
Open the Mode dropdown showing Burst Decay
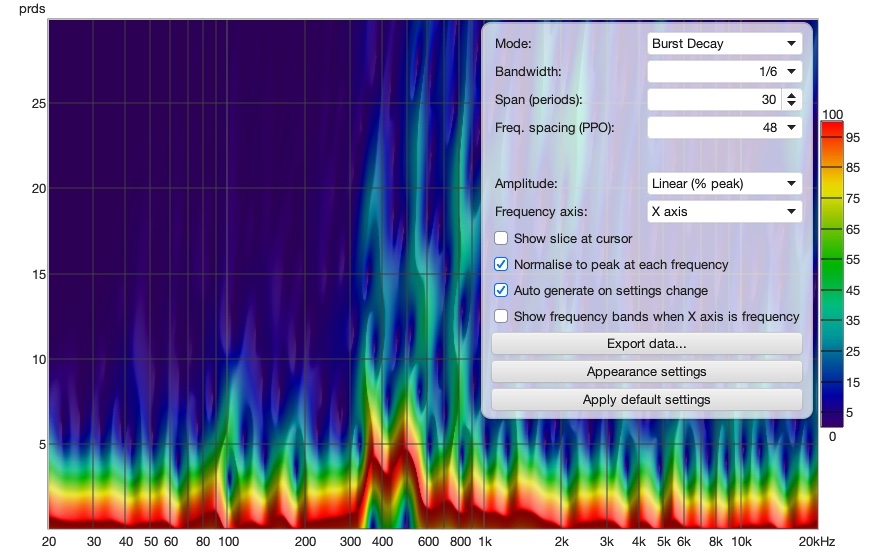[724, 43]
